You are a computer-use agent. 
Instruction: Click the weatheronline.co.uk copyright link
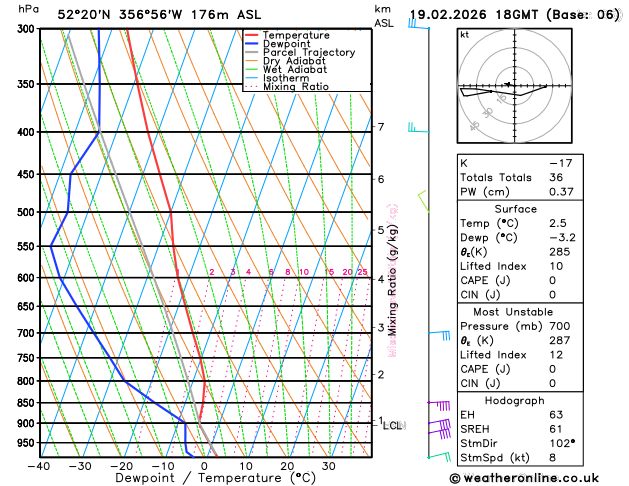click(524, 478)
